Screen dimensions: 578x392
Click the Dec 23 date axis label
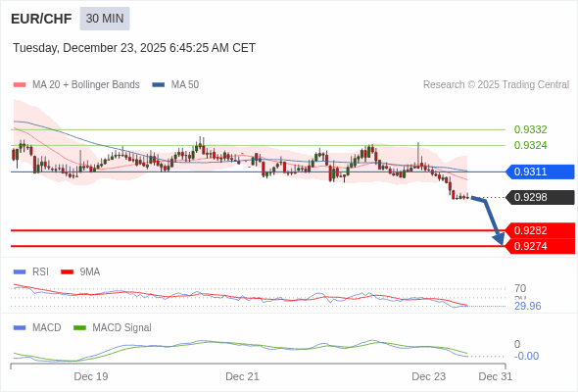[x=429, y=376]
